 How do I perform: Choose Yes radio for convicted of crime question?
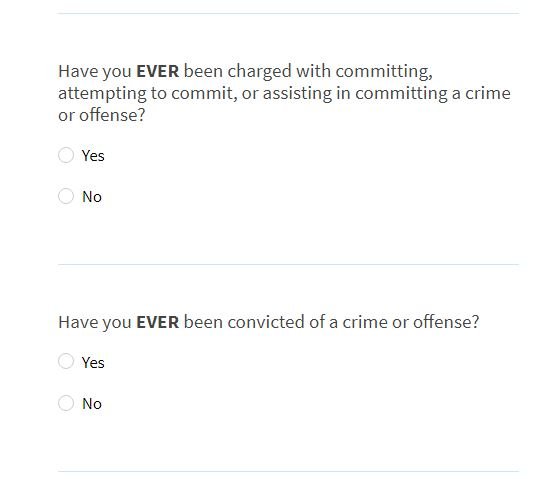(x=66, y=361)
